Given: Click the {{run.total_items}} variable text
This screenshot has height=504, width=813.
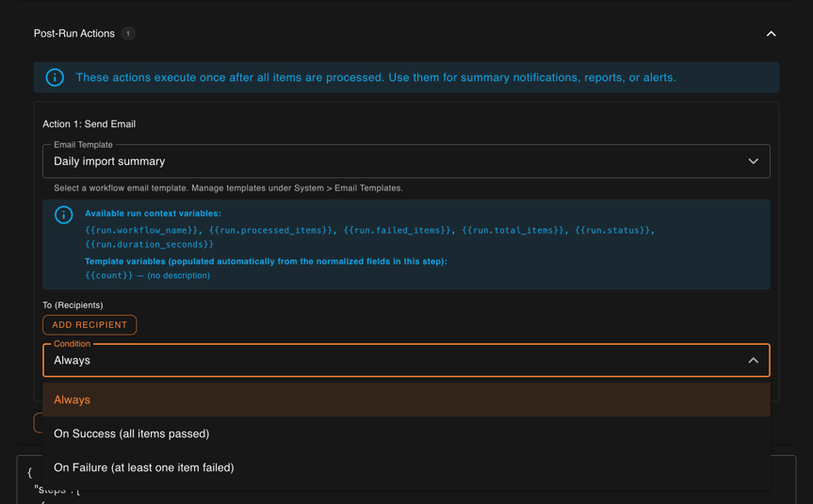Looking at the screenshot, I should point(512,230).
